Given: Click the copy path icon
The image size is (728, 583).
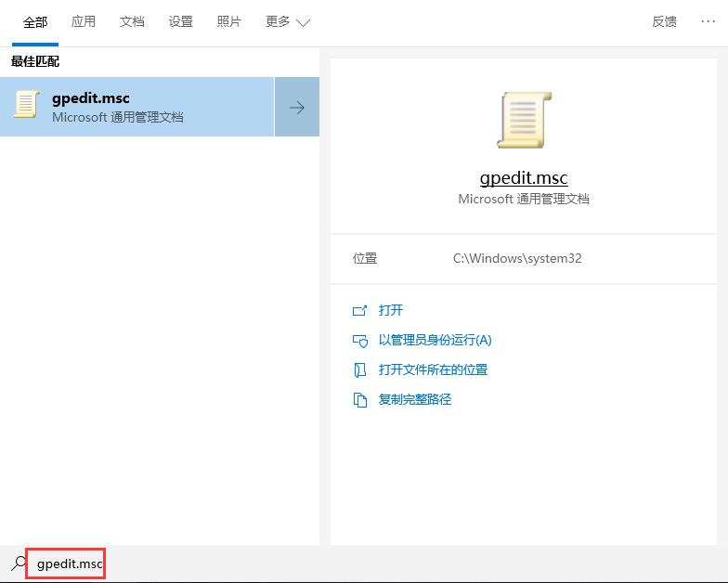Looking at the screenshot, I should click(x=360, y=400).
